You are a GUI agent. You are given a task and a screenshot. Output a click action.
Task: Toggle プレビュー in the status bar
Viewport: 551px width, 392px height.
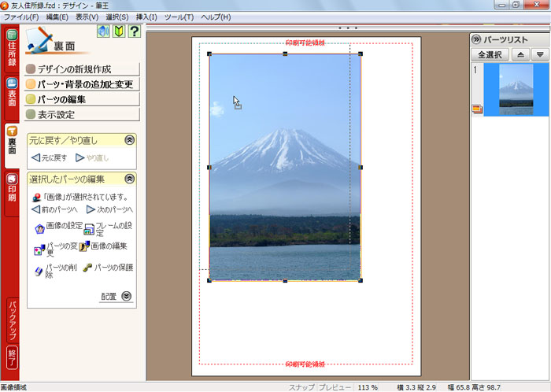[336, 387]
